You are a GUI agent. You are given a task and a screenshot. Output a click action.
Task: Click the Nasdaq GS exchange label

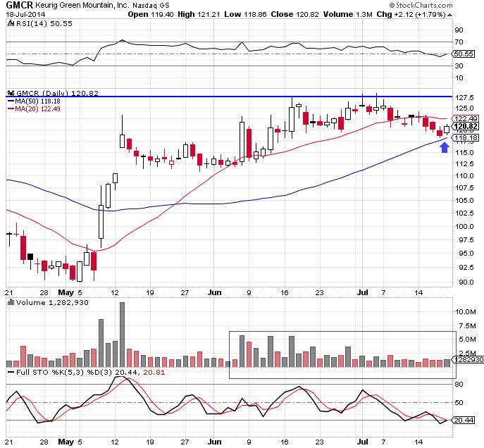pos(151,6)
